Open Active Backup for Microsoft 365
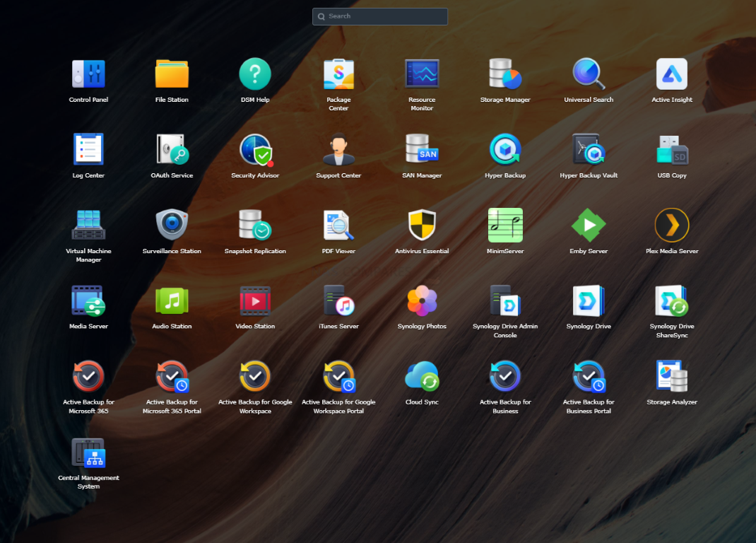The height and width of the screenshot is (543, 756). [89, 376]
